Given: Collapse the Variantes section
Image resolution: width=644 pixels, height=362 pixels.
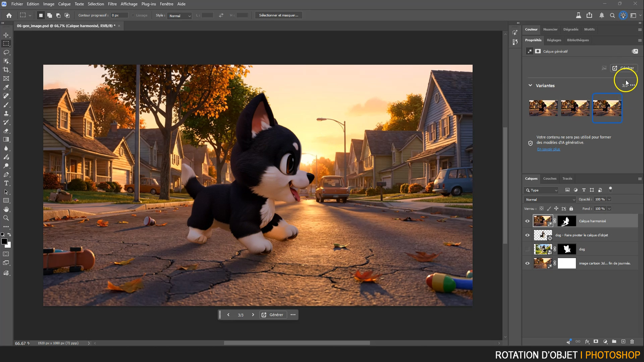Looking at the screenshot, I should coord(530,85).
